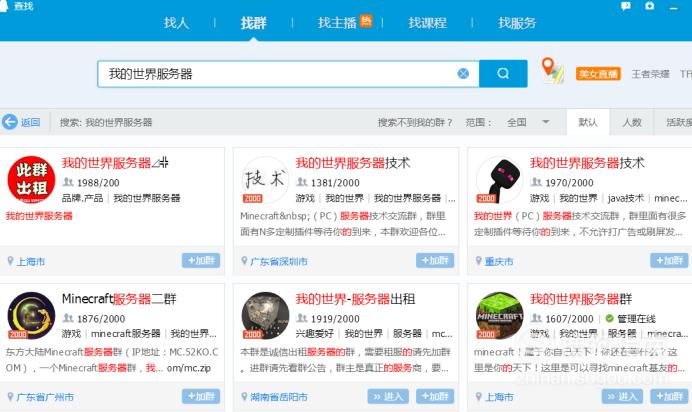Screen dimensions: 692x412
Task: Click the 此群出租 red group avatar
Action: [x=31, y=180]
